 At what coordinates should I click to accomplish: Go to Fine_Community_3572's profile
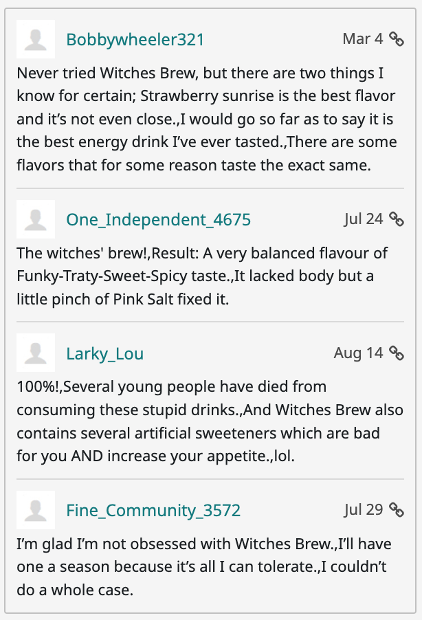(x=153, y=510)
